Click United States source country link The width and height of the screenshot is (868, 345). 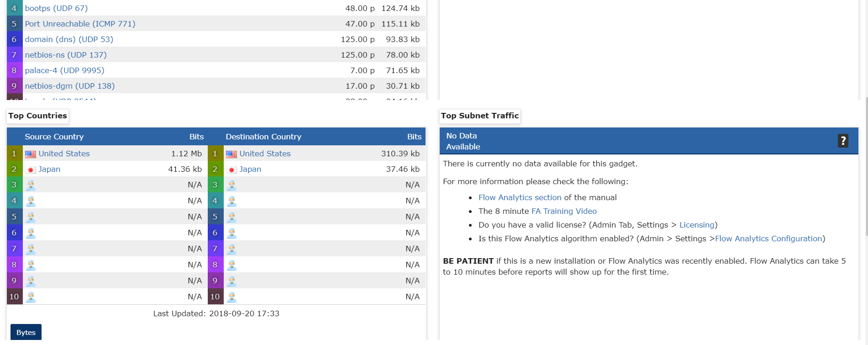coord(64,154)
